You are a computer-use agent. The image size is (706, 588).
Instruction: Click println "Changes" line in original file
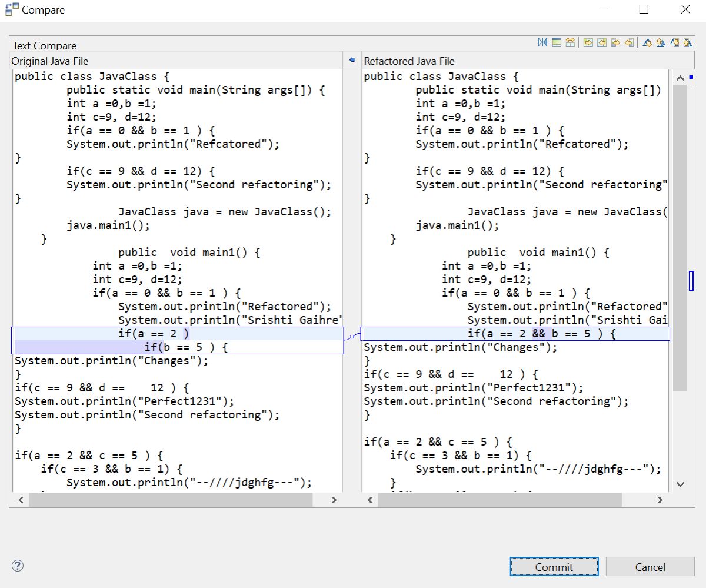(112, 361)
